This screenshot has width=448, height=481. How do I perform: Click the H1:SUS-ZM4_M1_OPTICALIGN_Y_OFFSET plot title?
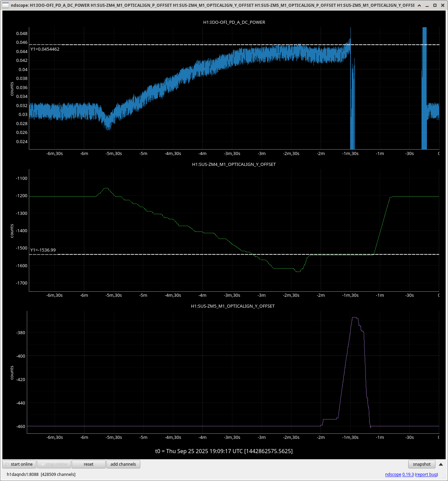(234, 165)
